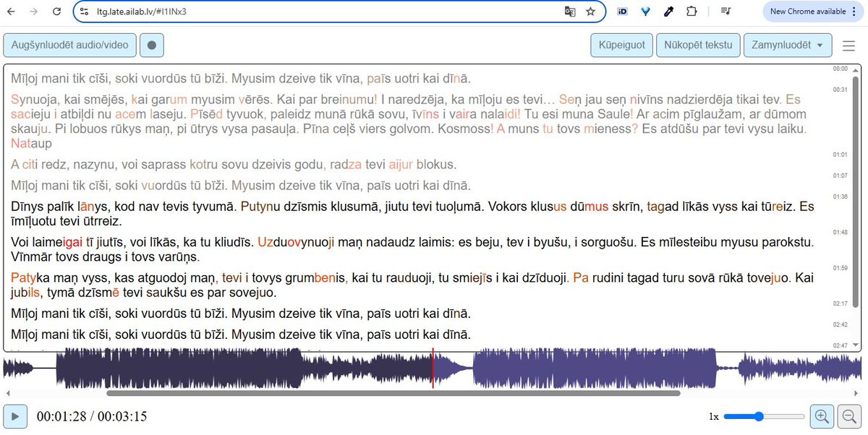This screenshot has height=435, width=868.
Task: Zoom out the waveform with magnifier minus
Action: coord(848,416)
